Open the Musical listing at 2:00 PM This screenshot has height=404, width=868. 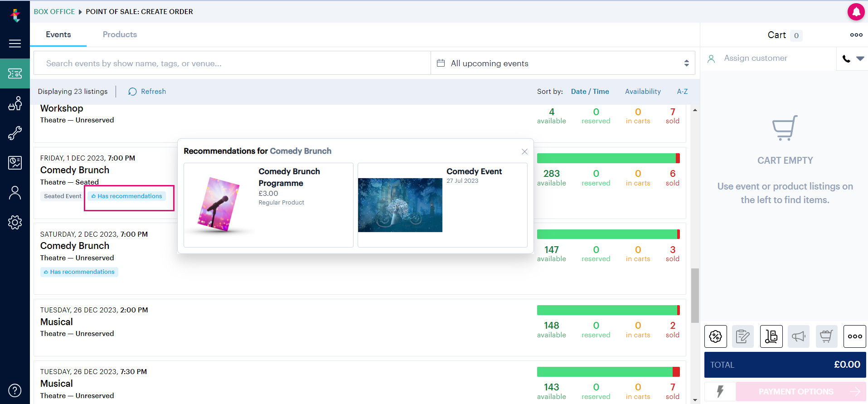coord(57,322)
